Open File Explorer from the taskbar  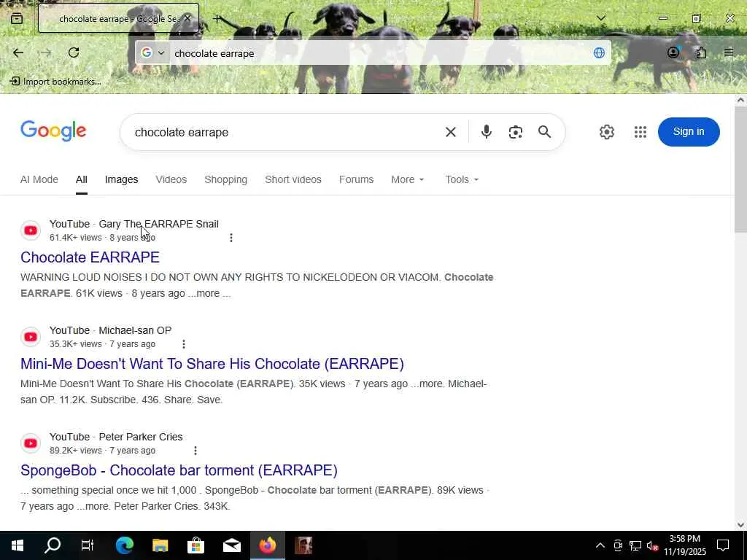[160, 545]
